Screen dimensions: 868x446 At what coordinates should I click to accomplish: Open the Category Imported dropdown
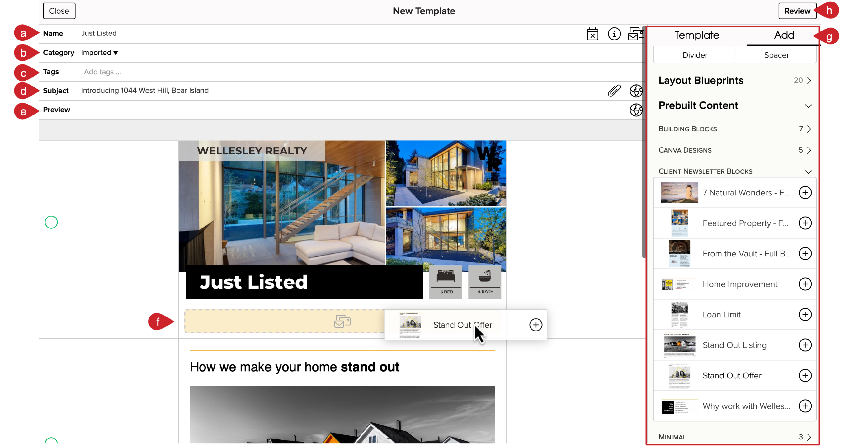[100, 53]
